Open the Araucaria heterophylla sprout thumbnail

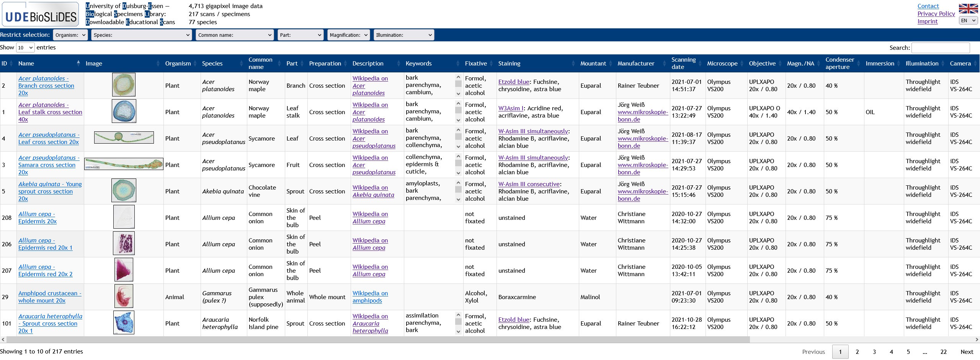(x=124, y=322)
